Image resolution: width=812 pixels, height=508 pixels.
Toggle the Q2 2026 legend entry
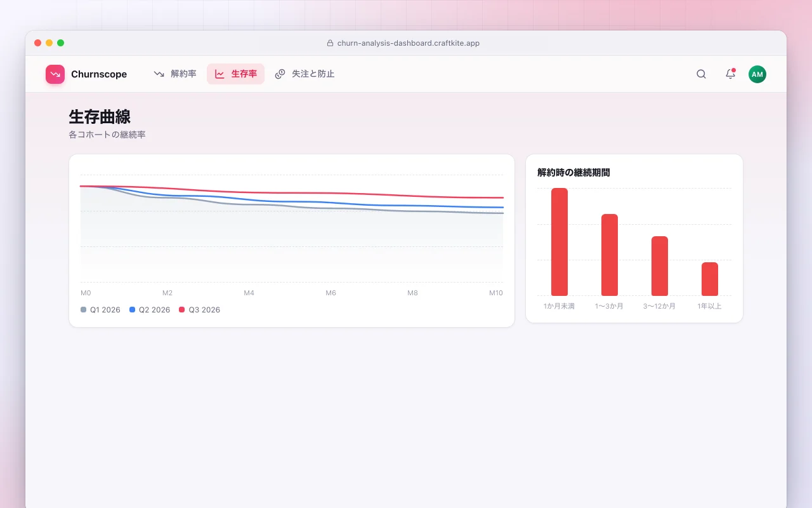click(150, 310)
